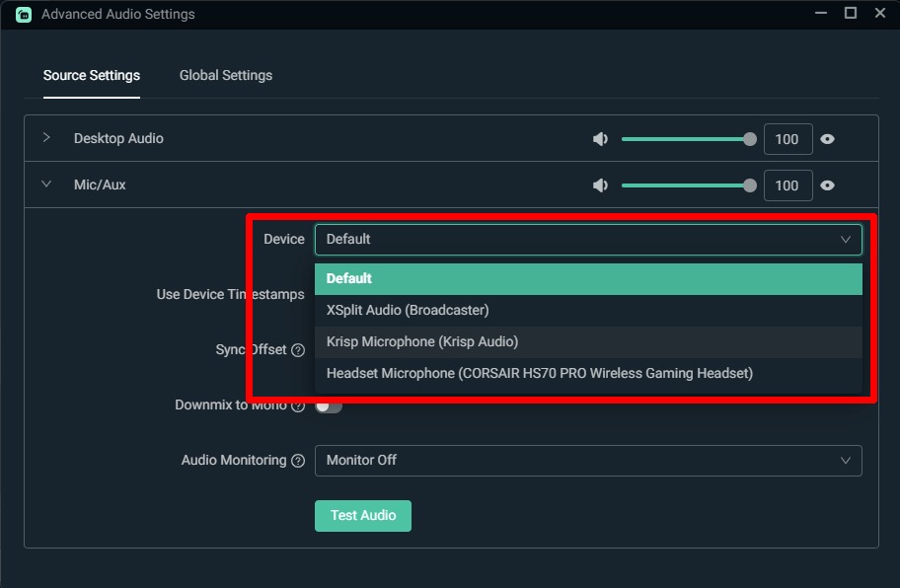Viewport: 900px width, 588px height.
Task: Switch to the Global Settings tab
Action: (225, 75)
